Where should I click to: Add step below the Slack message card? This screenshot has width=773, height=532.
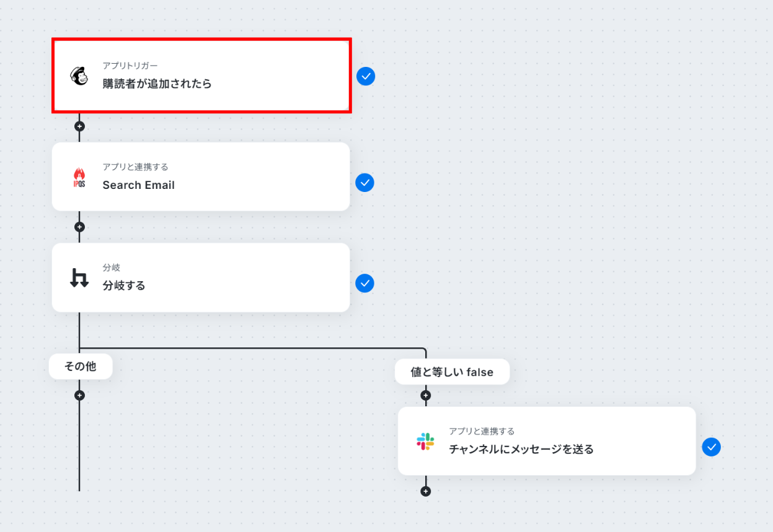tap(425, 491)
